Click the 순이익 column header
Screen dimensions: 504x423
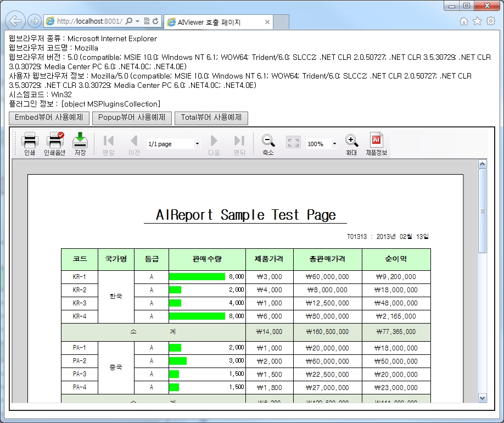(396, 259)
